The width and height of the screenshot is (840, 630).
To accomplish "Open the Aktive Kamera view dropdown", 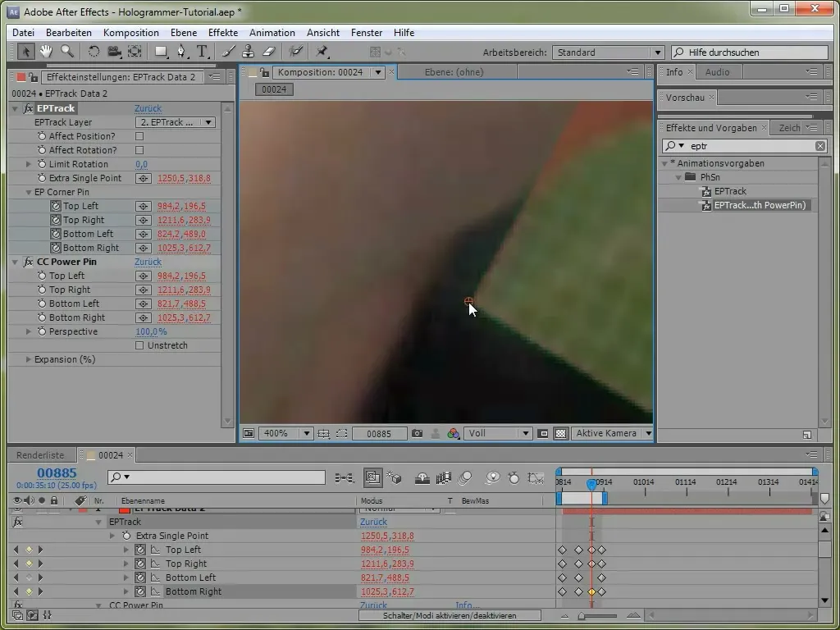I will coord(612,433).
